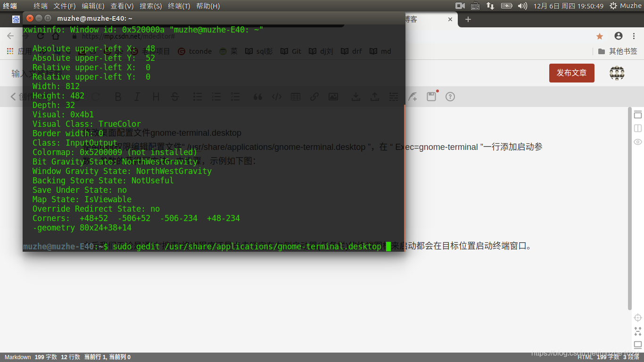Open the Git bookmark folder

[291, 51]
